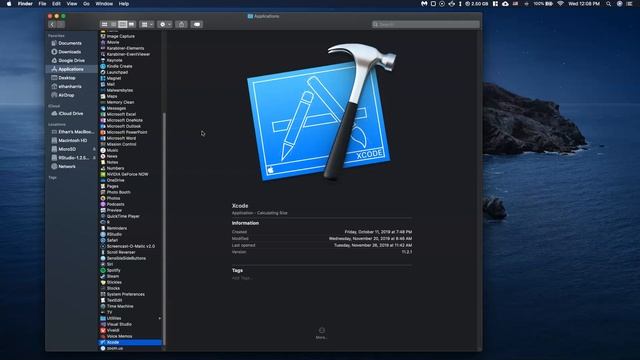This screenshot has height=360, width=640.
Task: Select Launchpad in the list
Action: [117, 72]
